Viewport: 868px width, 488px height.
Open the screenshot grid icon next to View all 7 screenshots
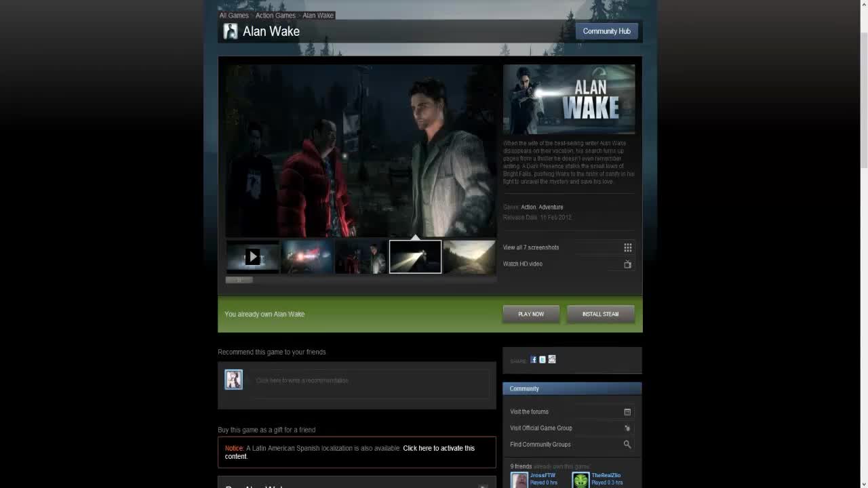[628, 247]
